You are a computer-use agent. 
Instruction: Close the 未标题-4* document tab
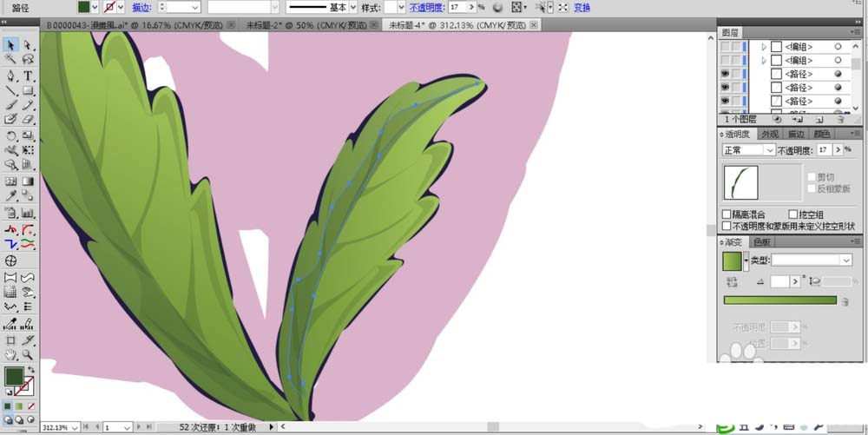coord(534,25)
